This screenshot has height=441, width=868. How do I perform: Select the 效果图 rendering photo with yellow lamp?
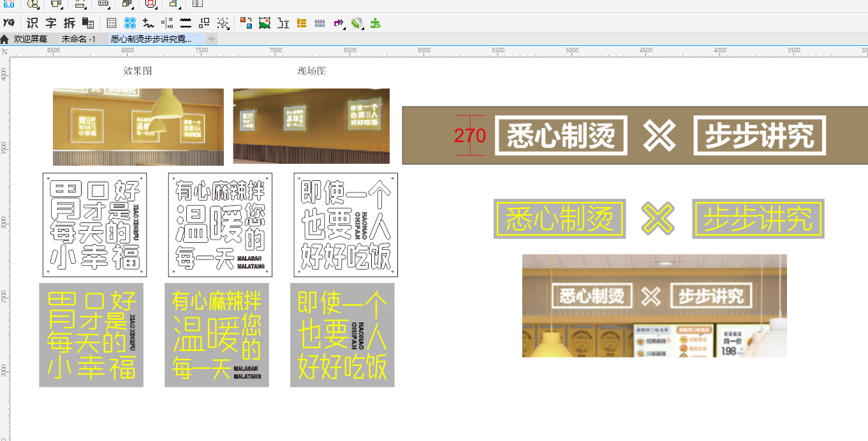pyautogui.click(x=138, y=127)
